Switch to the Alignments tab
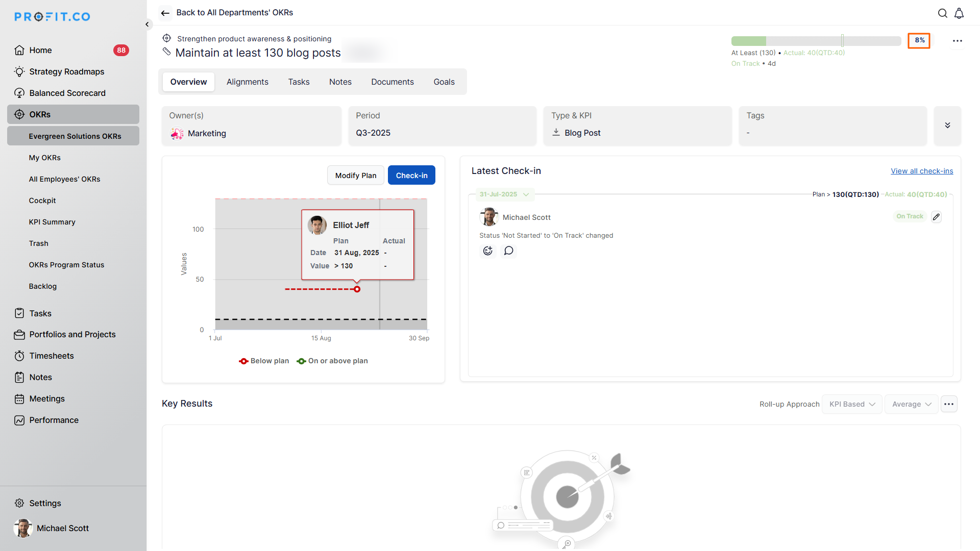 pyautogui.click(x=247, y=82)
